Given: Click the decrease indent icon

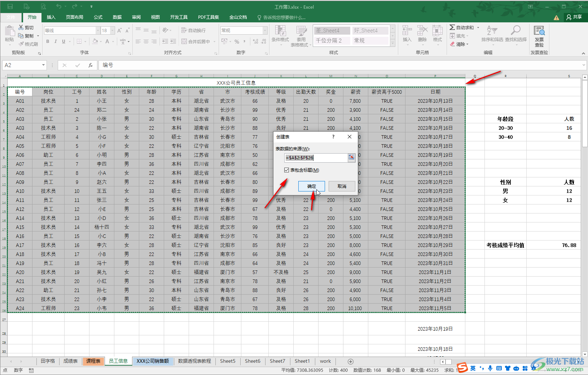Looking at the screenshot, I should tap(165, 41).
